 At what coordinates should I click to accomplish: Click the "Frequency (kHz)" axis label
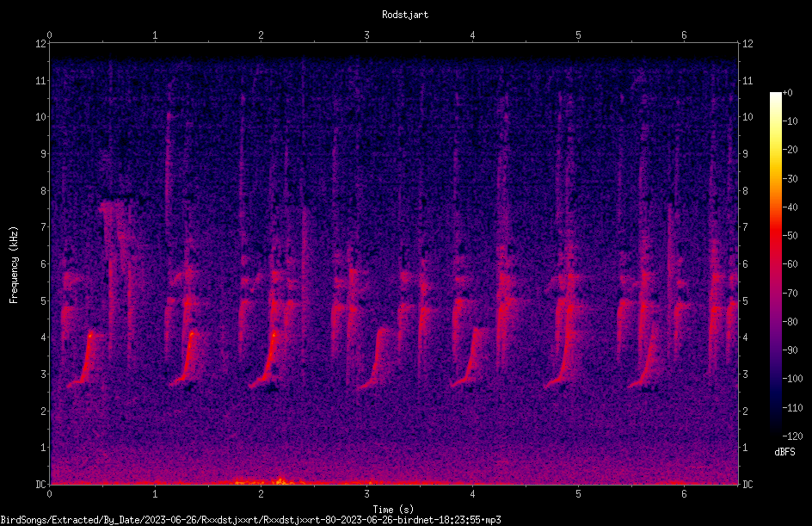14,265
